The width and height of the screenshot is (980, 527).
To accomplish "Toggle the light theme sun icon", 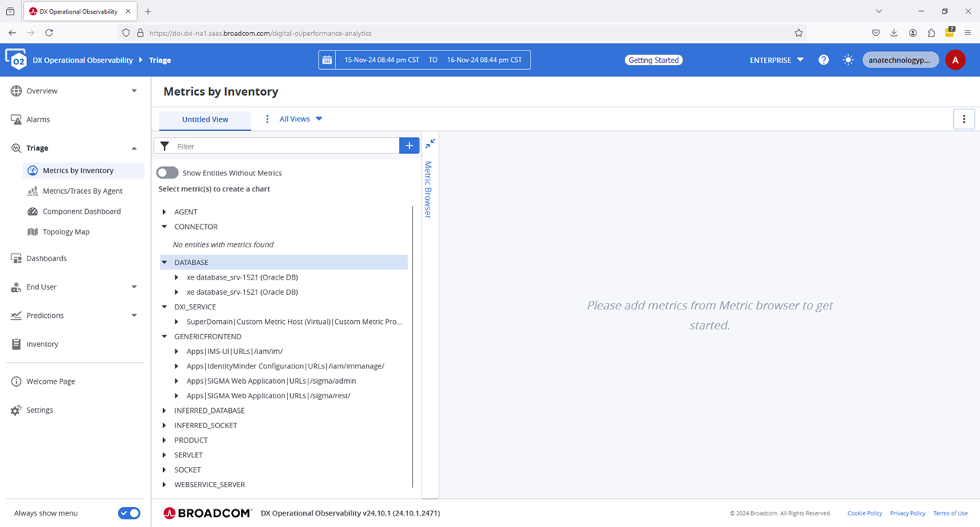I will point(848,60).
